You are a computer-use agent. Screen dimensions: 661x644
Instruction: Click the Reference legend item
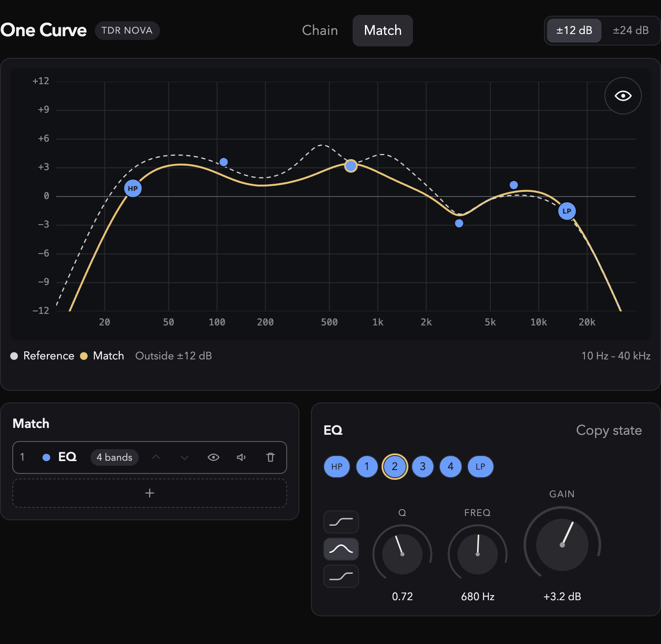coord(43,356)
